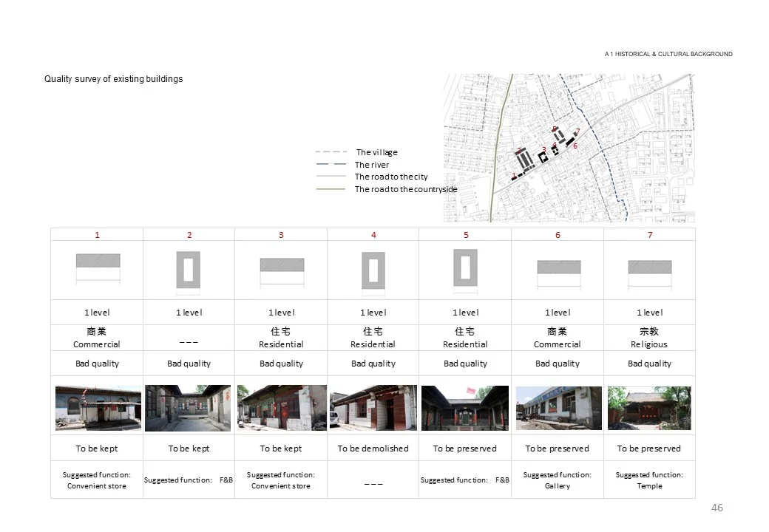This screenshot has width=769, height=532.
Task: Click the 'A1 Historical & Cultural Background' header
Action: coord(668,54)
